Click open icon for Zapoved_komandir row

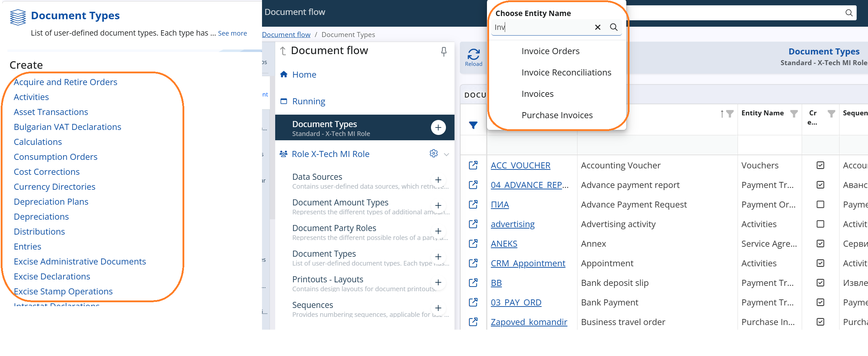pos(473,322)
